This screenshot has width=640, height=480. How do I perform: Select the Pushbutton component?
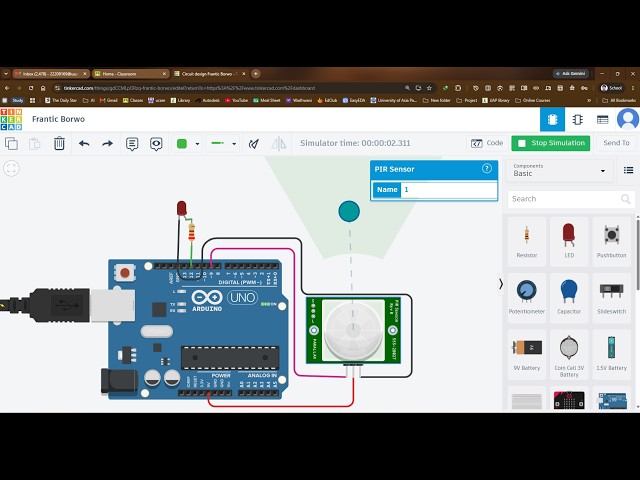pos(611,241)
